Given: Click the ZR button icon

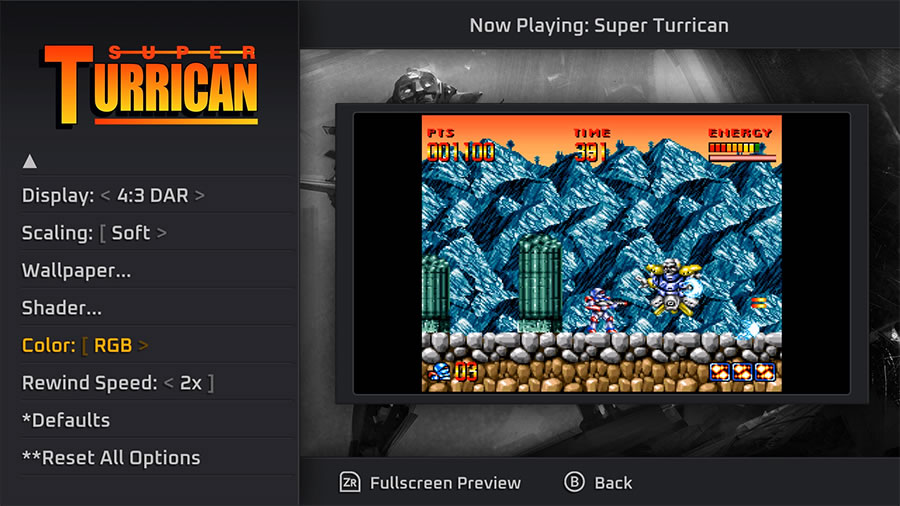Looking at the screenshot, I should tap(350, 482).
